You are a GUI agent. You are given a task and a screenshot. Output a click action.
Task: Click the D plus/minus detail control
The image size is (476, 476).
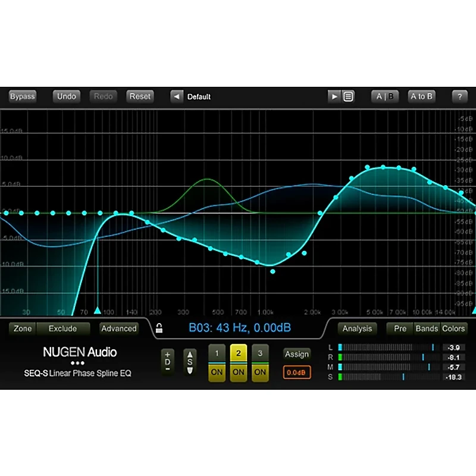click(168, 362)
